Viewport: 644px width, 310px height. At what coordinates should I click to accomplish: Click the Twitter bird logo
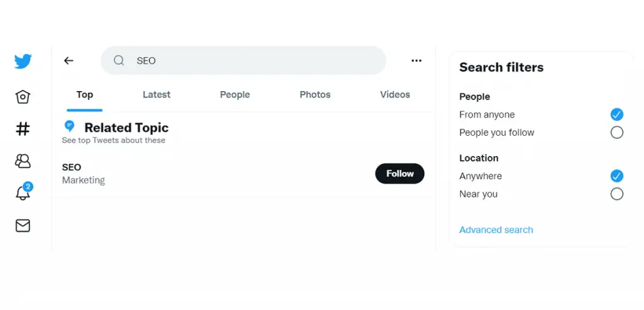tap(23, 61)
